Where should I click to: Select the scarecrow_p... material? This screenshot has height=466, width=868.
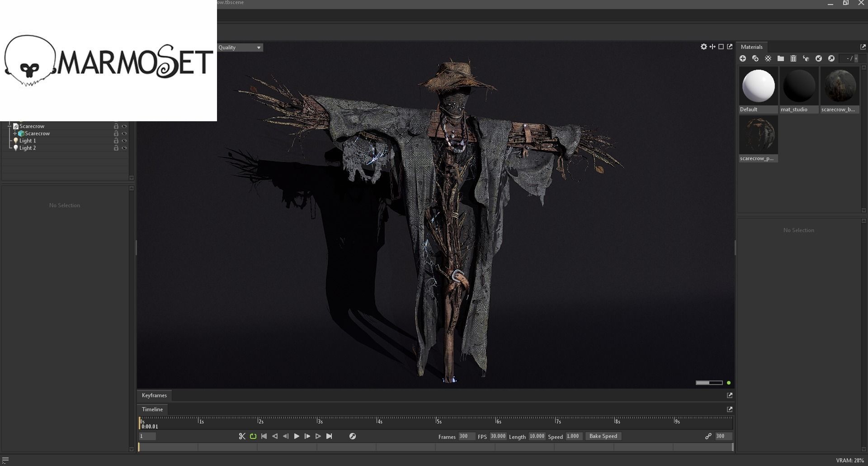coord(758,139)
